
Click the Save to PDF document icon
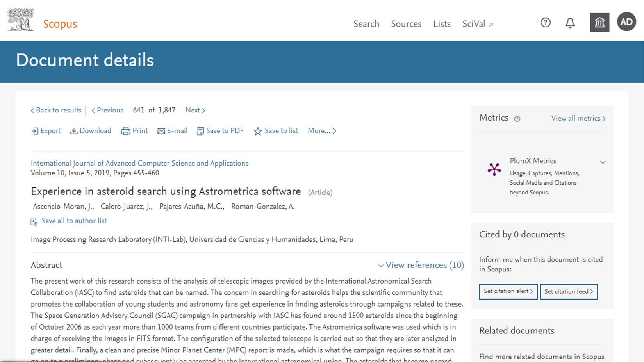click(x=200, y=131)
